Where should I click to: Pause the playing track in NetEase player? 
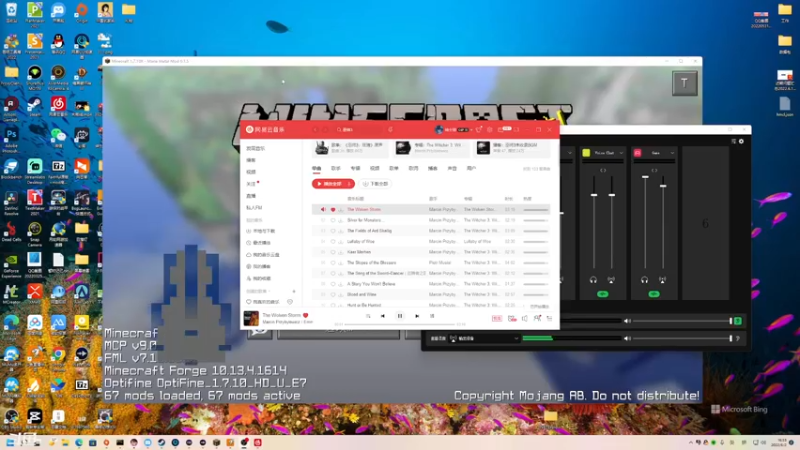point(400,316)
